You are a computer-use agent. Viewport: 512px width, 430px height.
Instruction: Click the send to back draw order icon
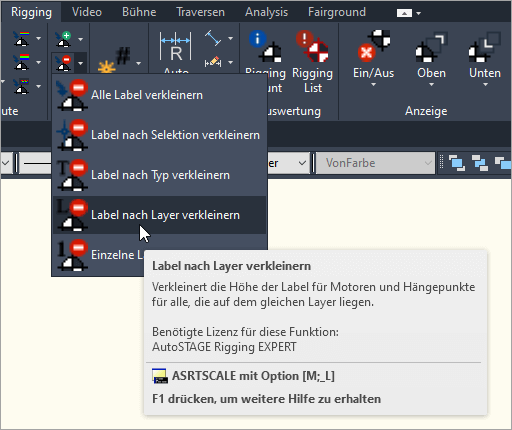(x=480, y=163)
